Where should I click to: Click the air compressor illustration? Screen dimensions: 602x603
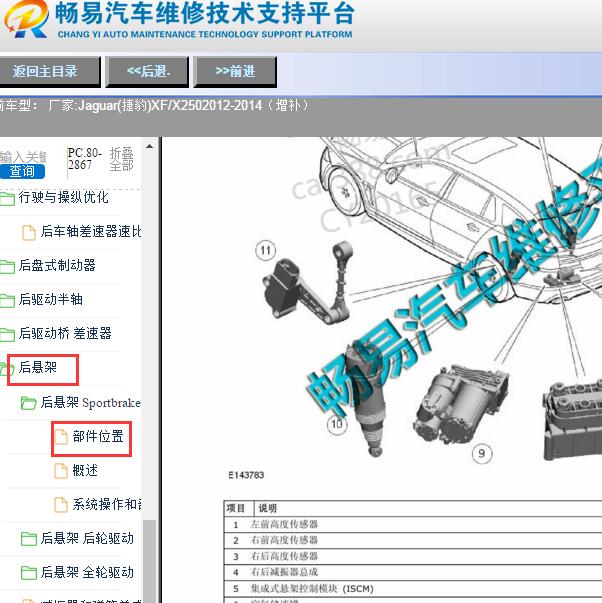pos(462,404)
